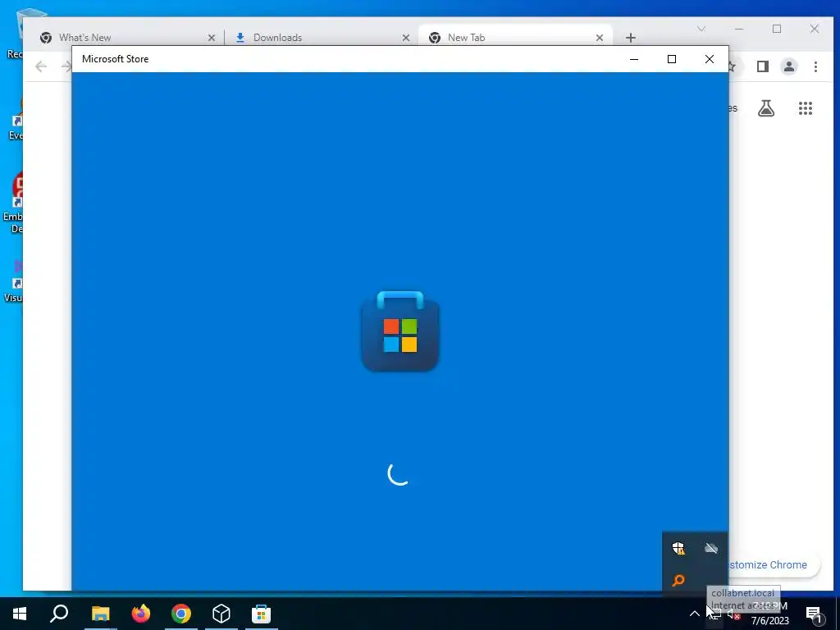Open taskbar date 7/6/2023 clock

pyautogui.click(x=769, y=620)
